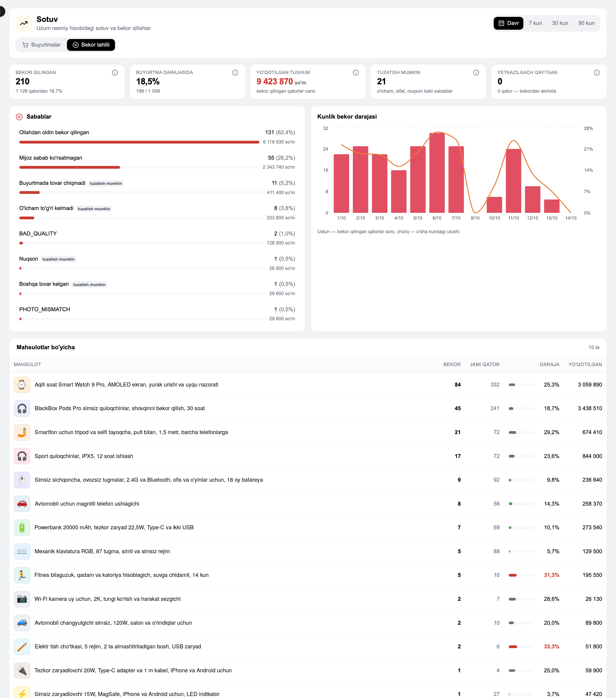
Task: Click the tuzatish mumkin tag beside Nuqson
Action: click(58, 259)
